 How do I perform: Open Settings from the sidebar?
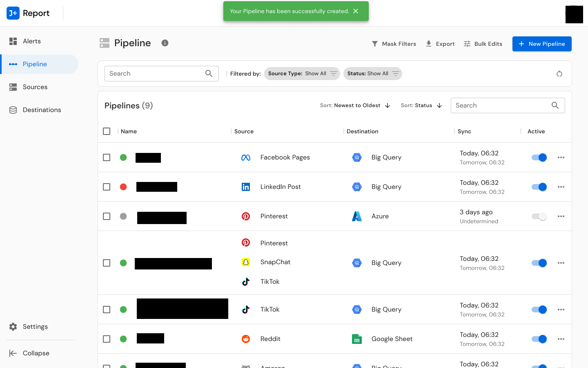pyautogui.click(x=35, y=326)
